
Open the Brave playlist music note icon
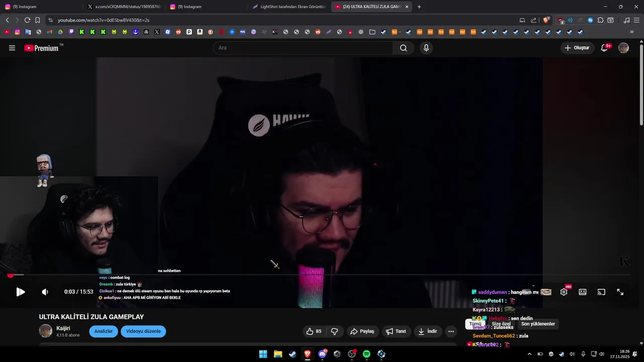(x=626, y=20)
